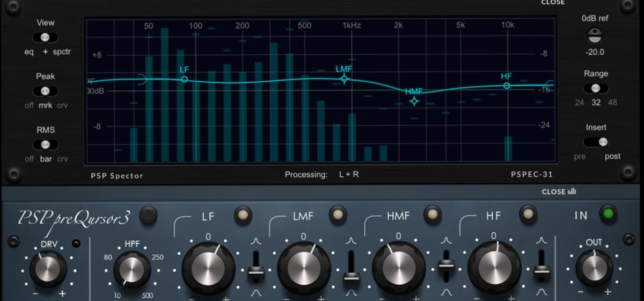Toggle the View eq/spctr switch
The width and height of the screenshot is (644, 301).
tap(45, 38)
